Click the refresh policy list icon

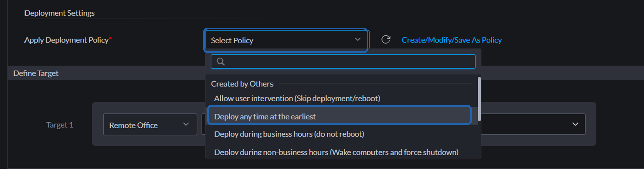tap(386, 40)
